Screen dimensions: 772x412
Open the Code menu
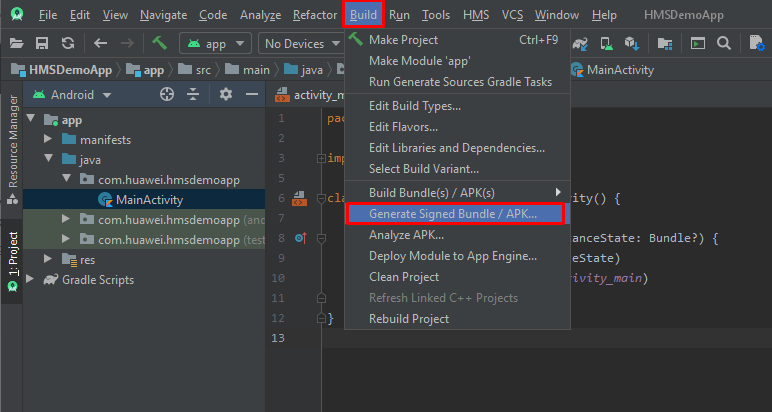[x=213, y=15]
